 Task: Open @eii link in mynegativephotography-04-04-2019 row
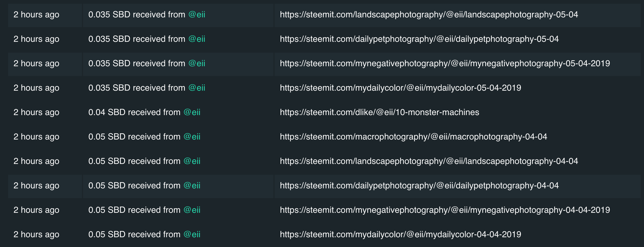192,210
